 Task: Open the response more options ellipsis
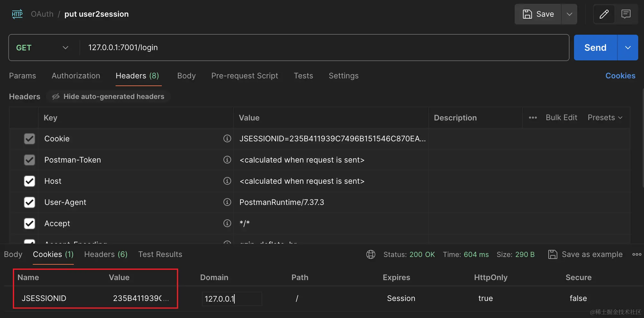[x=637, y=254]
